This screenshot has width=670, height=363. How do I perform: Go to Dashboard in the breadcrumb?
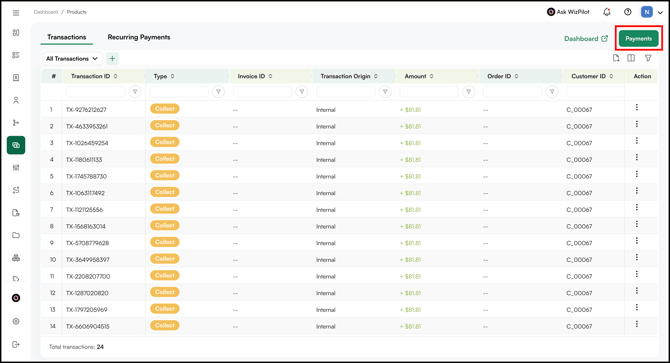[46, 12]
